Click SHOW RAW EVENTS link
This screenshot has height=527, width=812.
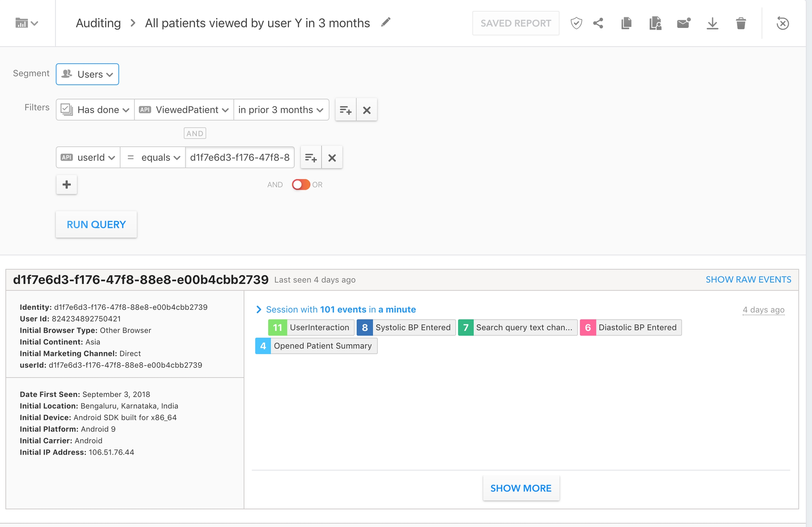point(748,280)
